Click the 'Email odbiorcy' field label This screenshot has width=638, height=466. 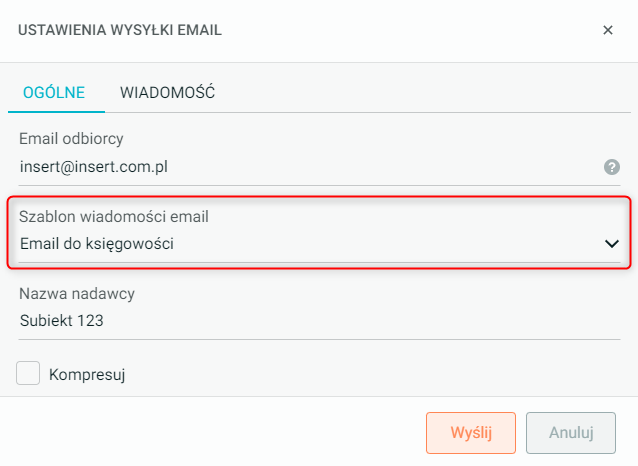pos(71,139)
